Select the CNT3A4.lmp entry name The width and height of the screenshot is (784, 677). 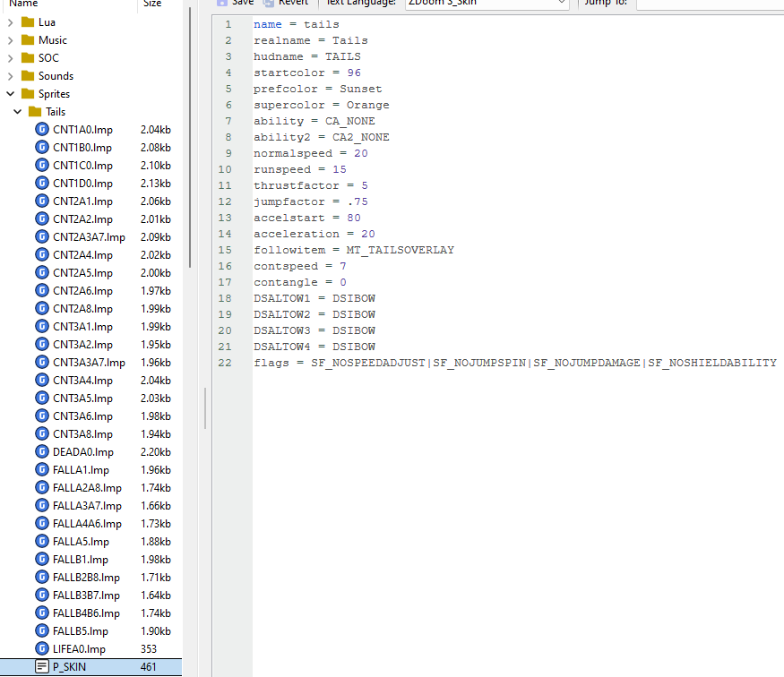82,381
